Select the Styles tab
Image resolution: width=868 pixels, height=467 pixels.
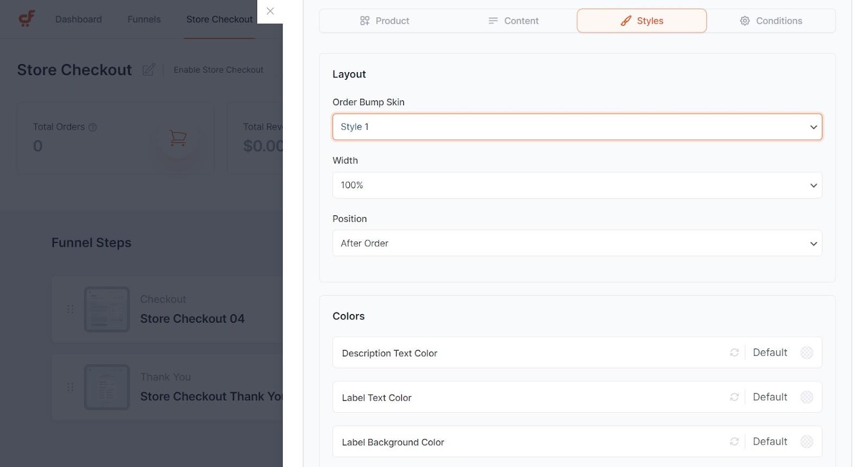642,21
